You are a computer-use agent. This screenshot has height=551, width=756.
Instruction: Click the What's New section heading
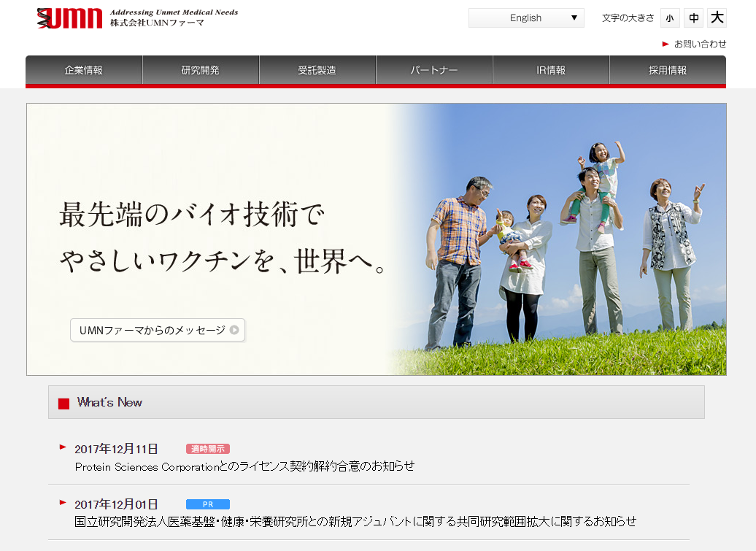(x=109, y=402)
